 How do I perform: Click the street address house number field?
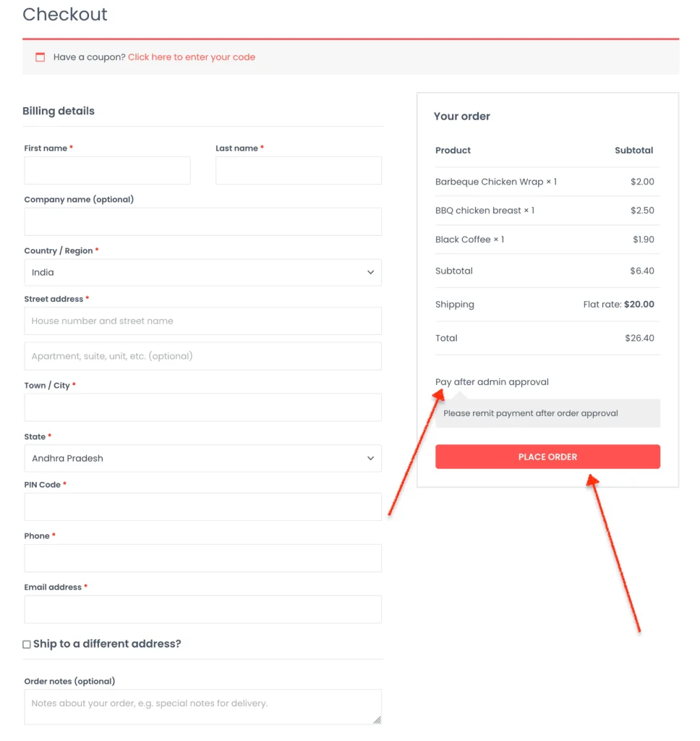click(x=202, y=321)
